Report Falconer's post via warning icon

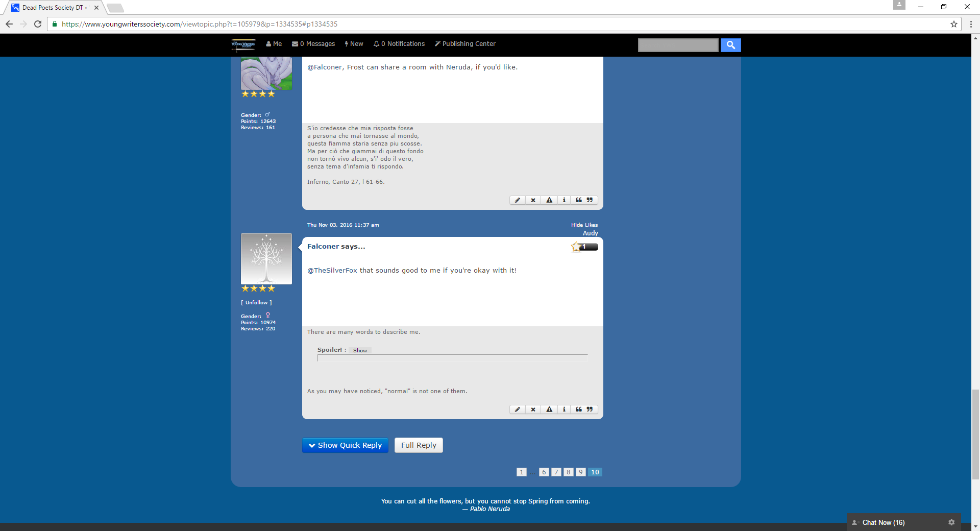549,409
